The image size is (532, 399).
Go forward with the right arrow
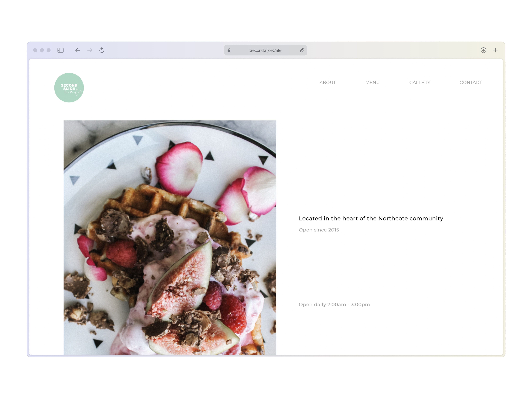(x=90, y=50)
